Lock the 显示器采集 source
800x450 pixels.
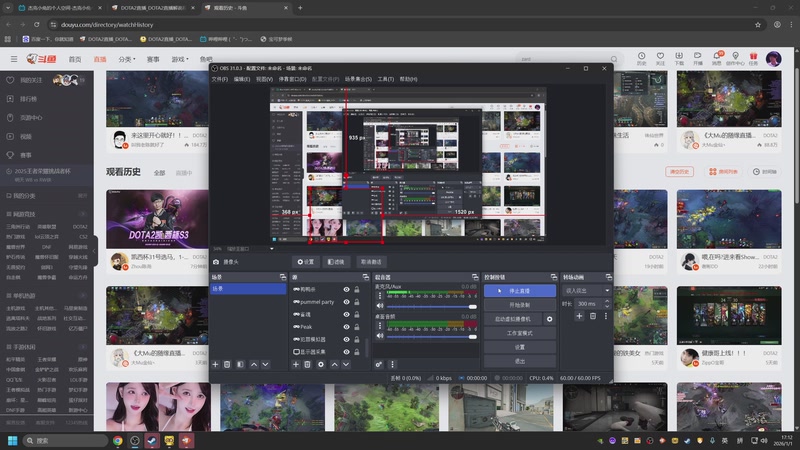coord(357,352)
